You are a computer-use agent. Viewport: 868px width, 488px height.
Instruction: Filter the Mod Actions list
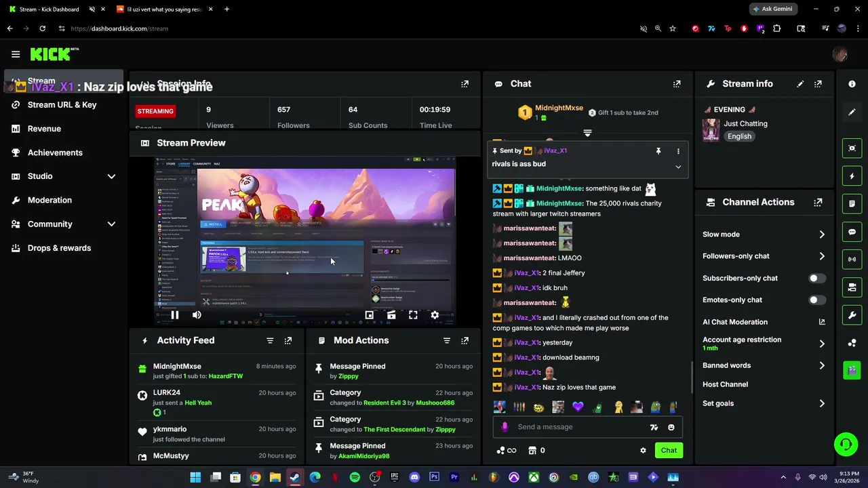click(447, 341)
